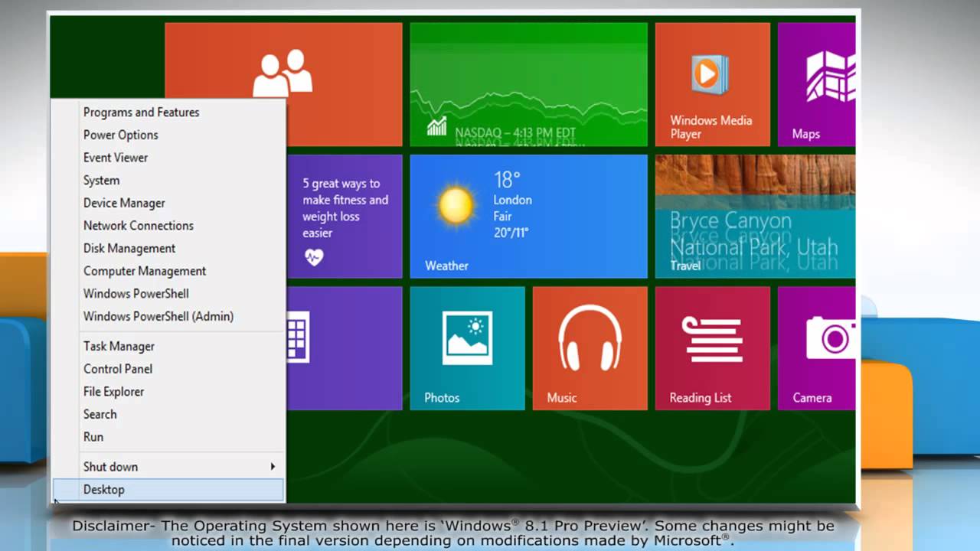Open the Maps tile icon

coord(830,76)
